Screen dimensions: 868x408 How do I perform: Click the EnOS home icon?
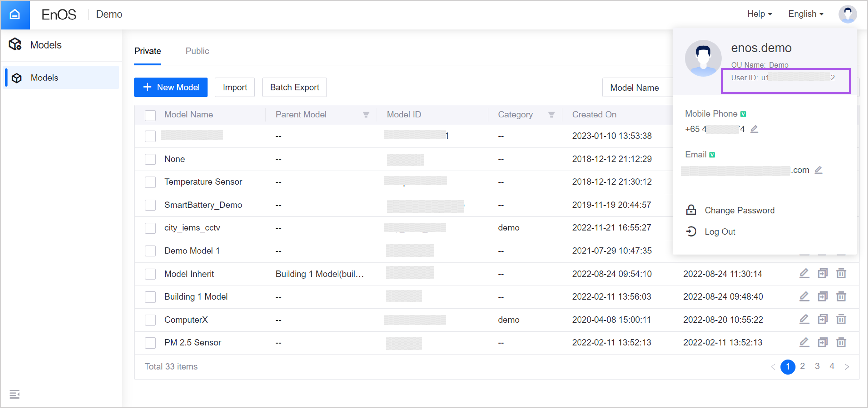(x=15, y=15)
